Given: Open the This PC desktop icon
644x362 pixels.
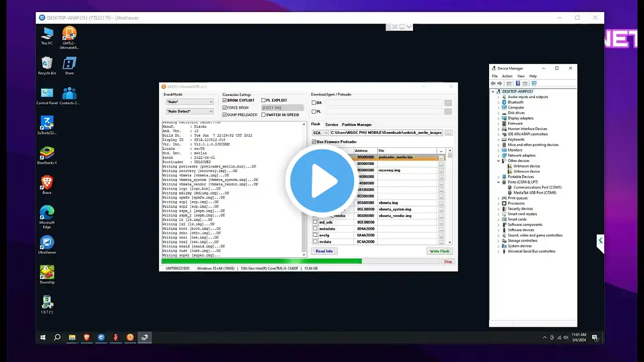Looking at the screenshot, I should [x=47, y=36].
